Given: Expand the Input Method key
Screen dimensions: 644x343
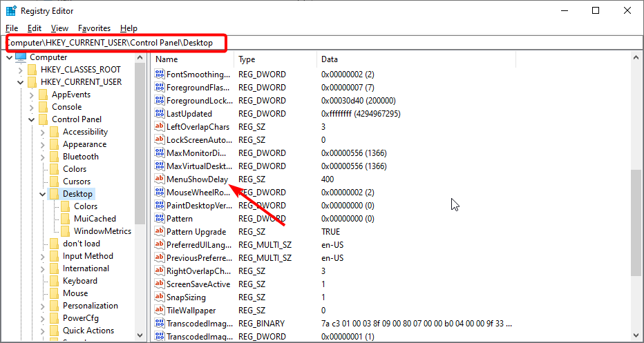Looking at the screenshot, I should click(43, 257).
